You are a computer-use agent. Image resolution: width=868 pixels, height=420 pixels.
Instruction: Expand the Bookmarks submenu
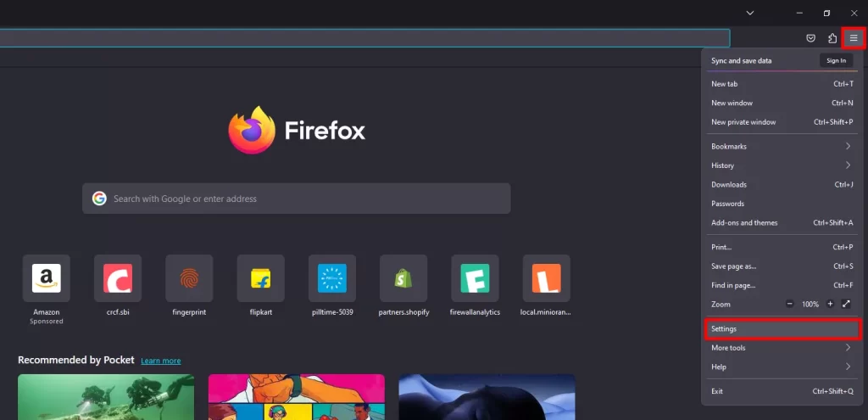[x=782, y=146]
